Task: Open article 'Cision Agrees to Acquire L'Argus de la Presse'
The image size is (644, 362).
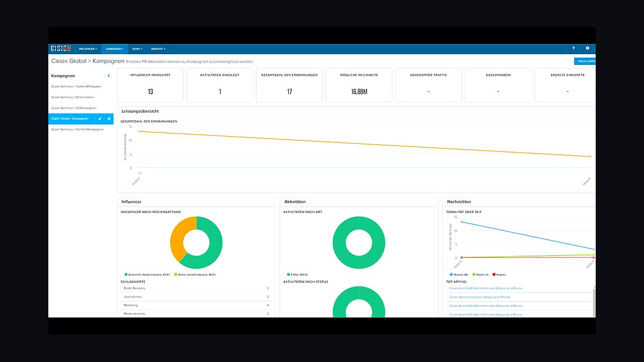Action: pos(480,297)
